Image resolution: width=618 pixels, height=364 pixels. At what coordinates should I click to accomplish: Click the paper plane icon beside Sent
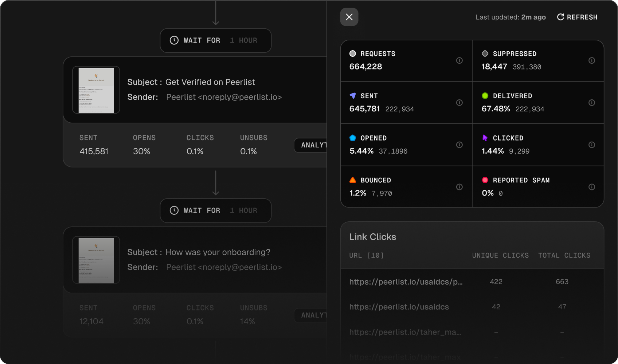pos(352,95)
